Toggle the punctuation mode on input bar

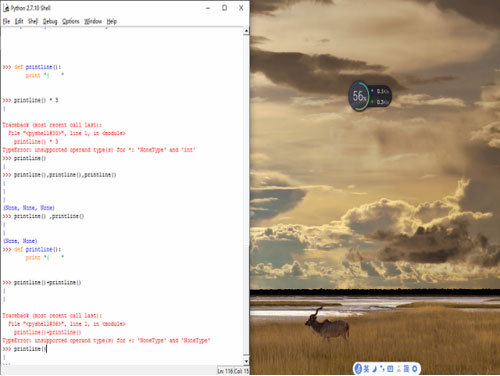tap(382, 368)
